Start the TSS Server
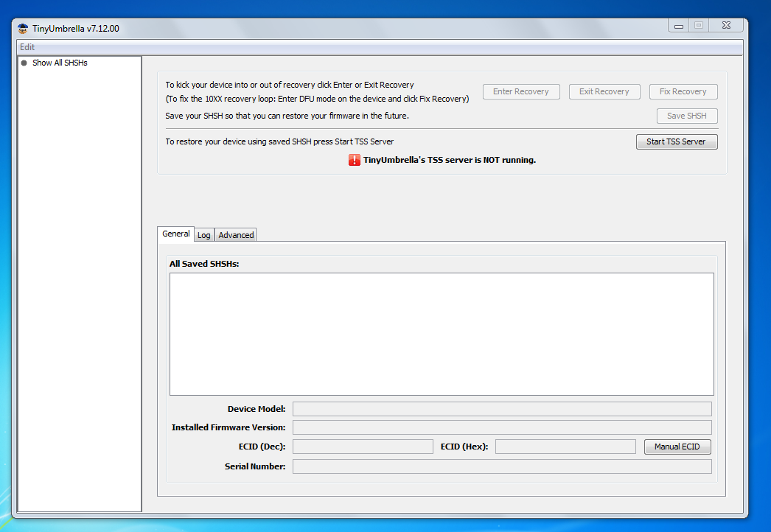This screenshot has width=771, height=532. point(677,141)
